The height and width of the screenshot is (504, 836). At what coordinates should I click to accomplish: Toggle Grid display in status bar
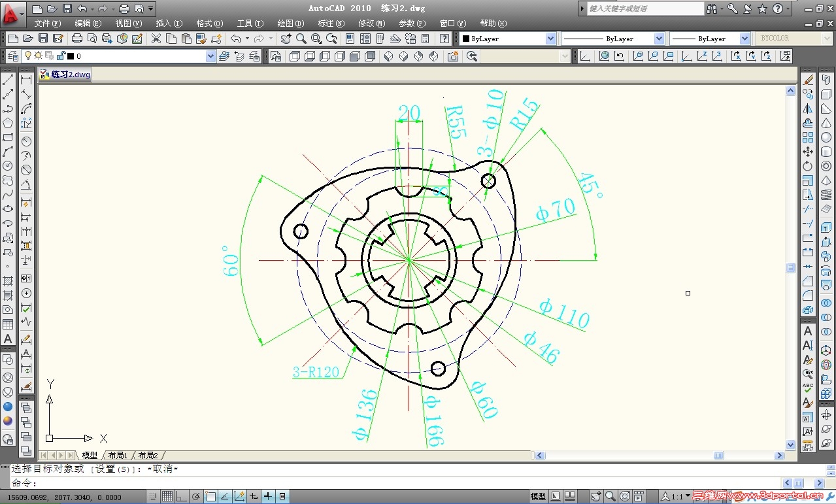(x=167, y=496)
